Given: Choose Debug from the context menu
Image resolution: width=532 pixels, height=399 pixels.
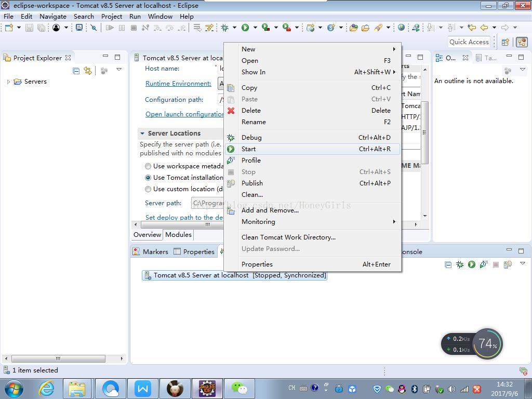Looking at the screenshot, I should (312, 137).
